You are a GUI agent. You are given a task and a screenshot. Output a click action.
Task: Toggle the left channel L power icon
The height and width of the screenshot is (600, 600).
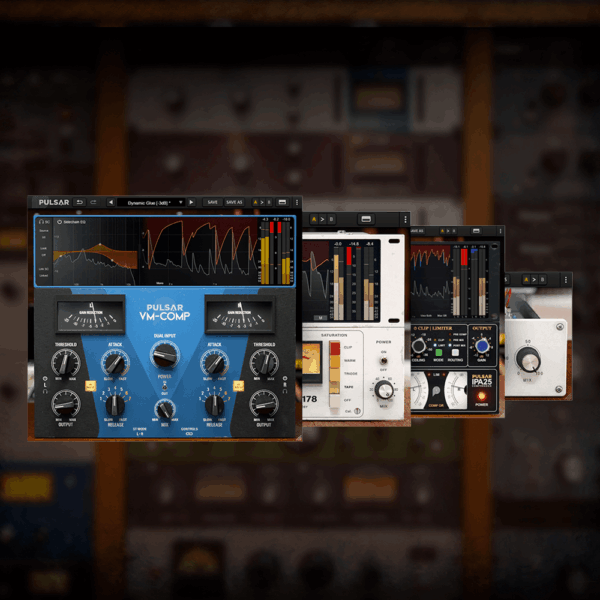click(x=45, y=379)
